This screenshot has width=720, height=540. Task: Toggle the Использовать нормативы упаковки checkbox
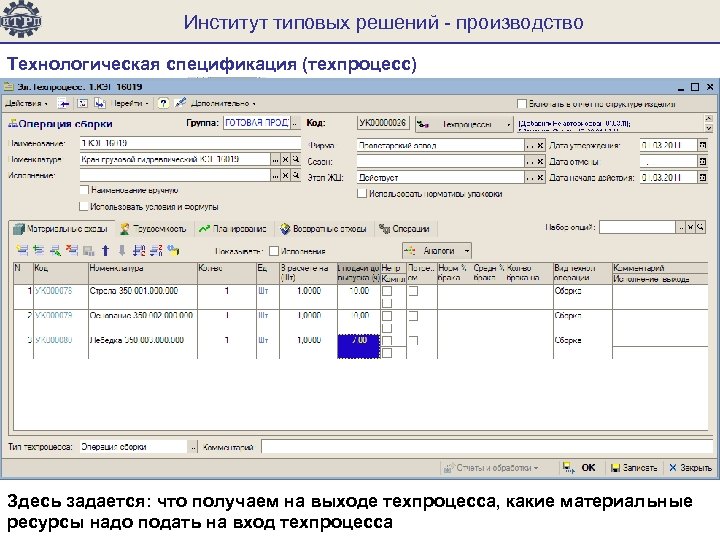point(362,194)
